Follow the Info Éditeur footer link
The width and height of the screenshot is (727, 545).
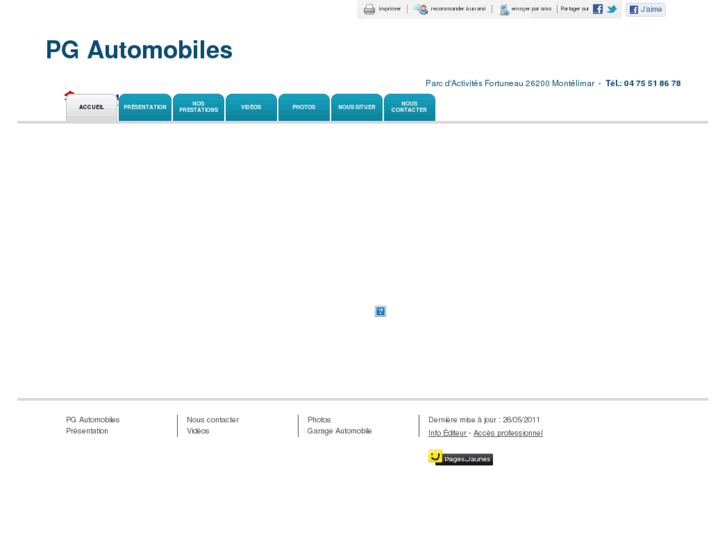tap(447, 433)
